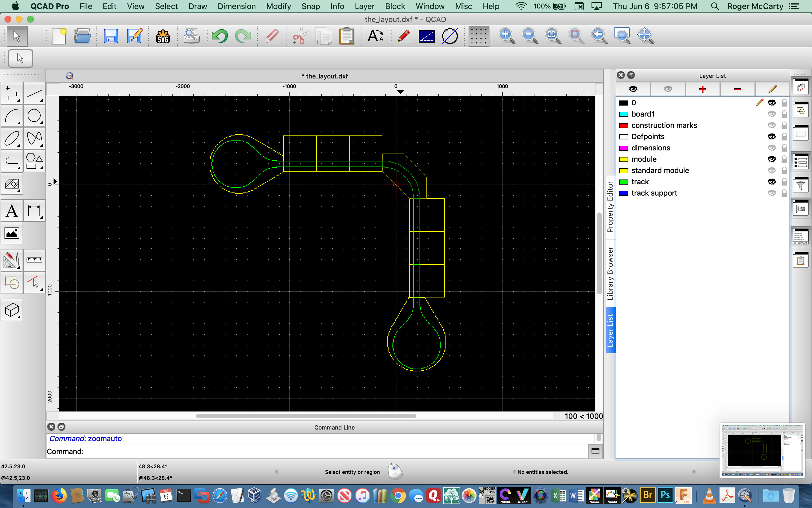812x508 pixels.
Task: Show the track support layer
Action: [x=771, y=193]
